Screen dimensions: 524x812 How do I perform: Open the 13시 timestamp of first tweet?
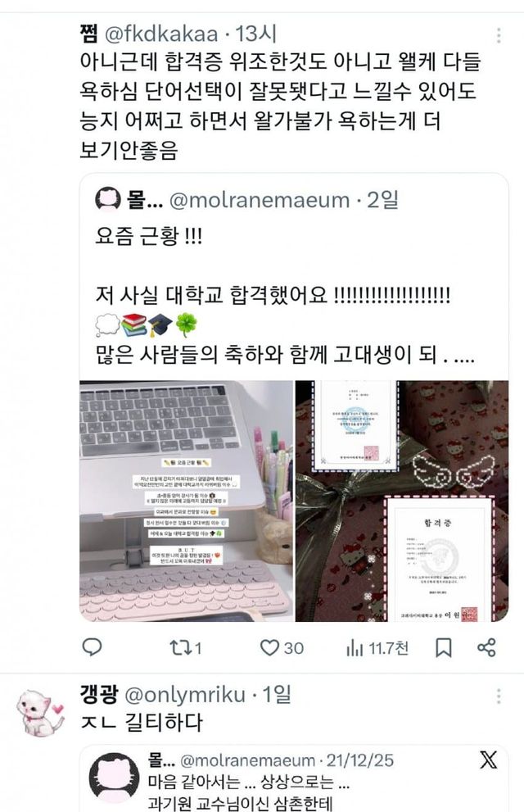[x=256, y=34]
